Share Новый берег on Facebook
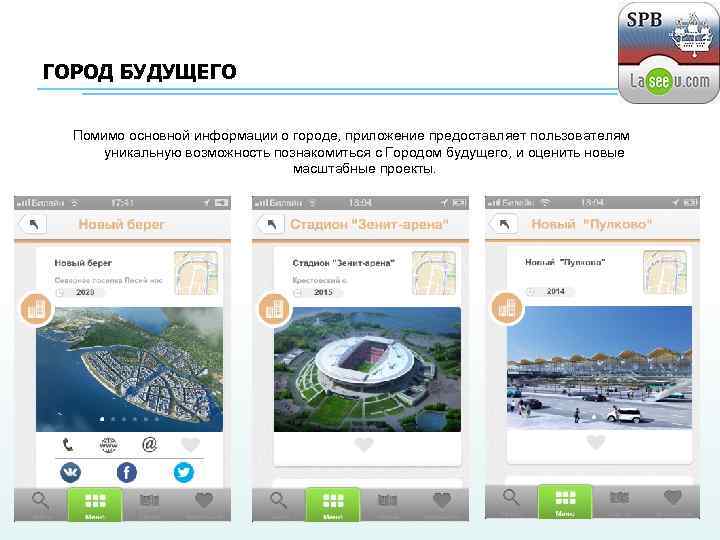 point(127,472)
